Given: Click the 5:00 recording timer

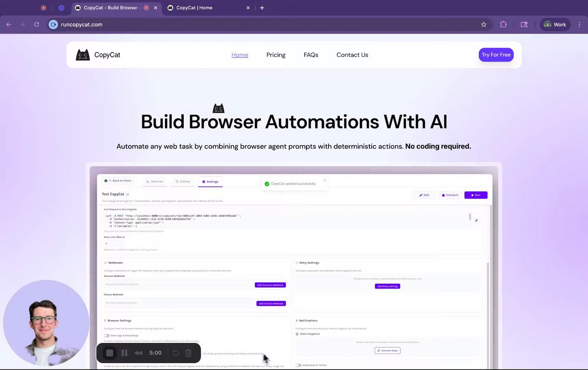Looking at the screenshot, I should 155,353.
